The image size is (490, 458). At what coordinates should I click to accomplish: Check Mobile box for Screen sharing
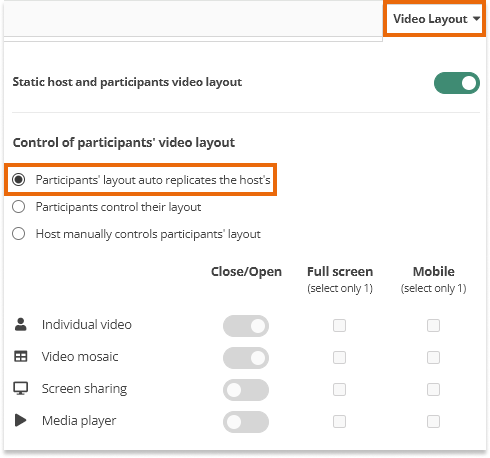click(433, 389)
